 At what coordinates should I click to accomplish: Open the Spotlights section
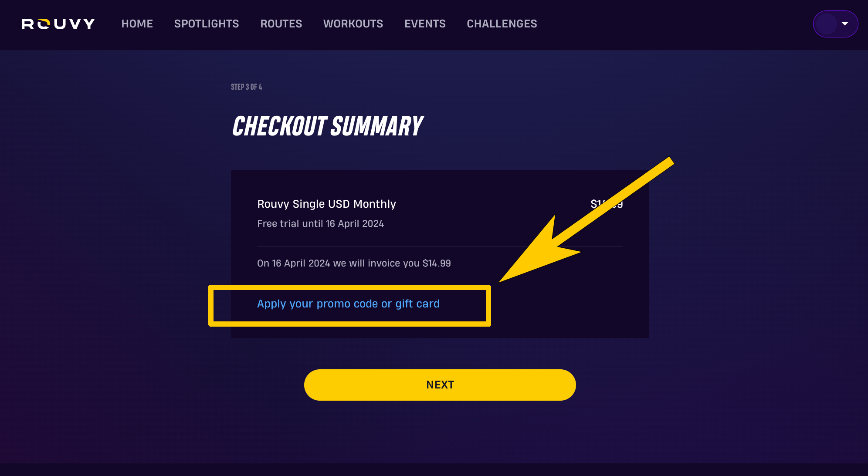(x=207, y=24)
